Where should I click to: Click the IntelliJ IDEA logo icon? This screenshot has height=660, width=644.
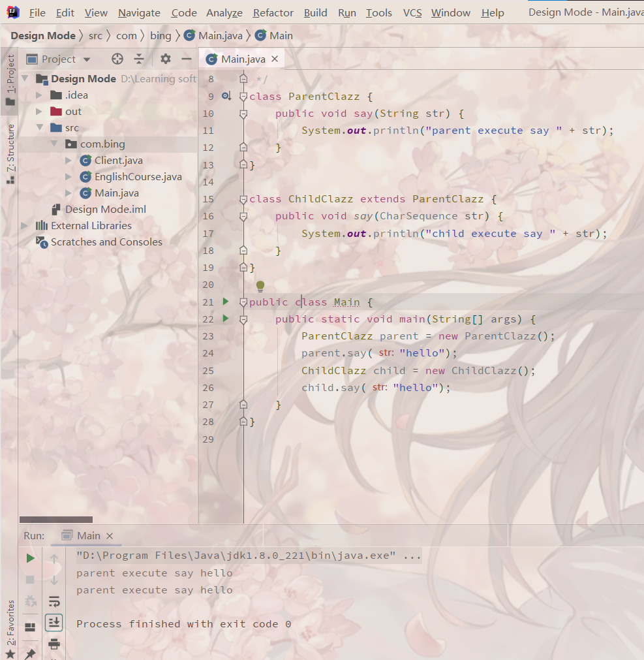pos(13,12)
